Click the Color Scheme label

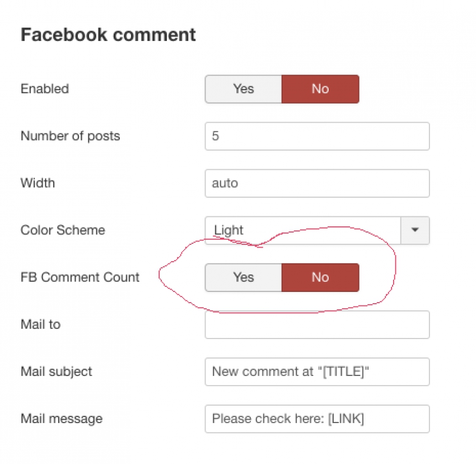pyautogui.click(x=63, y=230)
